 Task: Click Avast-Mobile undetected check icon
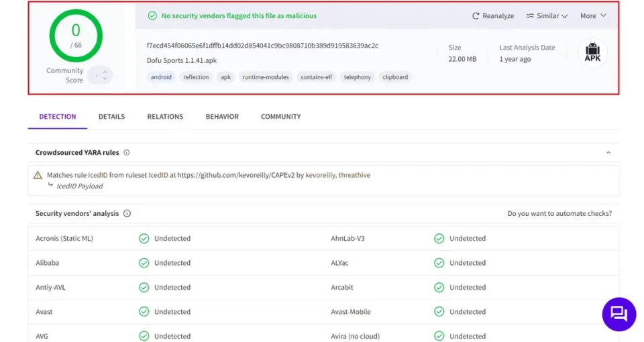439,312
